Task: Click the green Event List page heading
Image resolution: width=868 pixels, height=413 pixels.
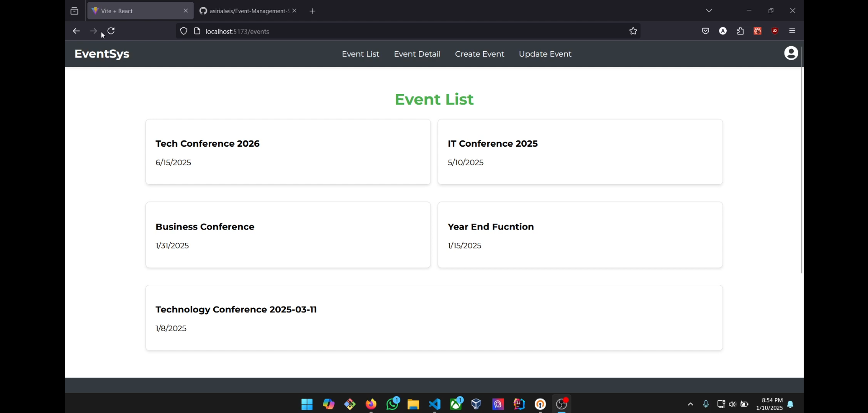Action: tap(434, 99)
